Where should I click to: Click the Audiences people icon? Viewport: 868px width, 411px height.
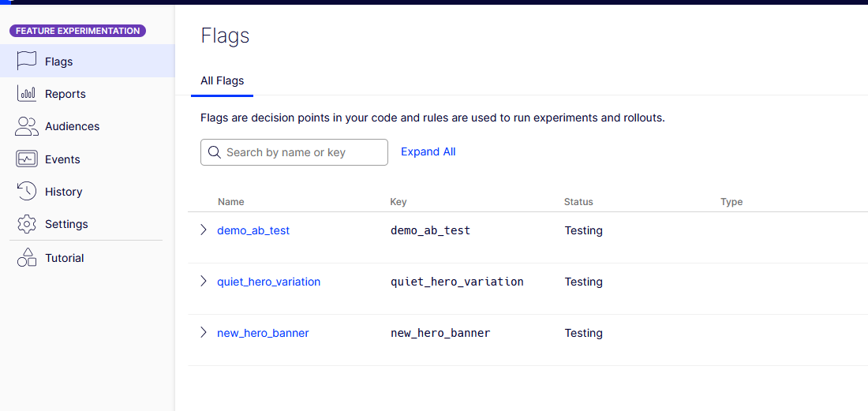click(x=26, y=126)
